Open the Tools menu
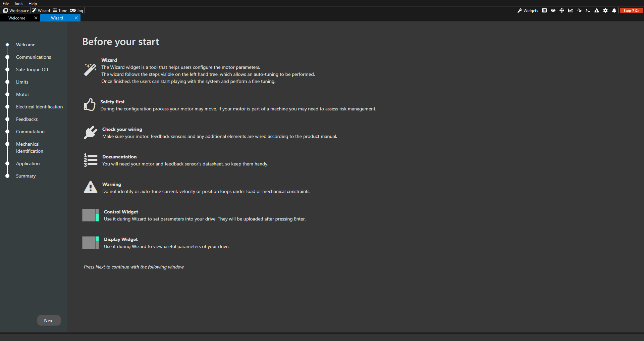The width and height of the screenshot is (644, 341). pyautogui.click(x=18, y=3)
